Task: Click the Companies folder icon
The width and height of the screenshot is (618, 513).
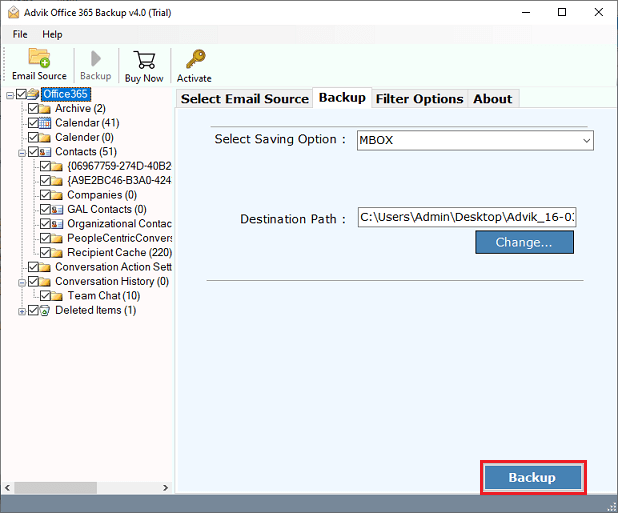Action: (x=57, y=195)
